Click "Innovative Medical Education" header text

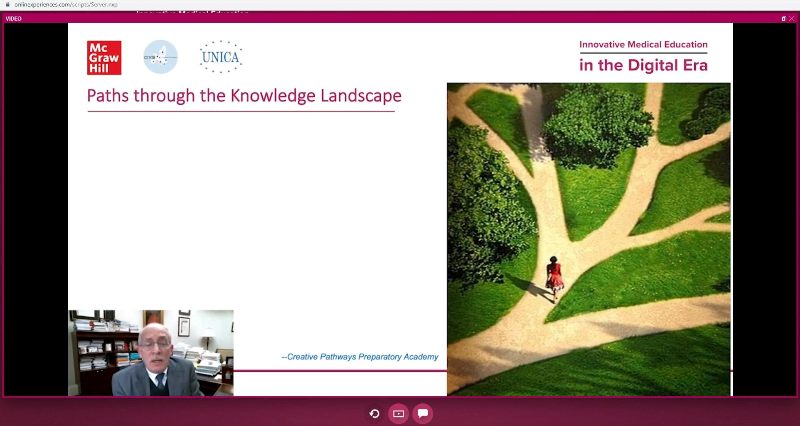pos(643,44)
